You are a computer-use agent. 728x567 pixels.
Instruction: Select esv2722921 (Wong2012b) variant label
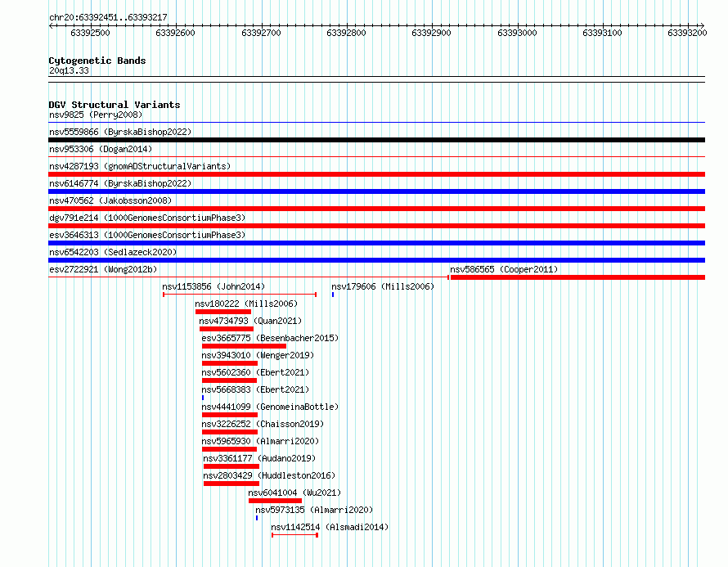tap(103, 269)
